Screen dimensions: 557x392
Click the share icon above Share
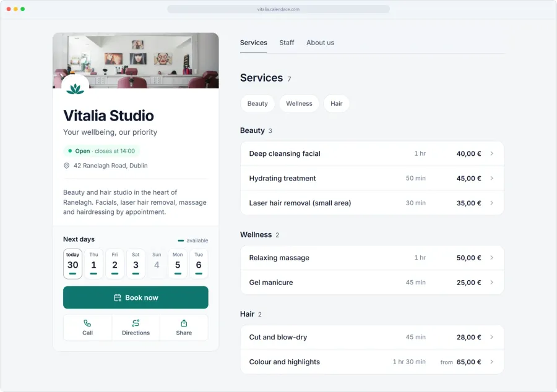184,323
